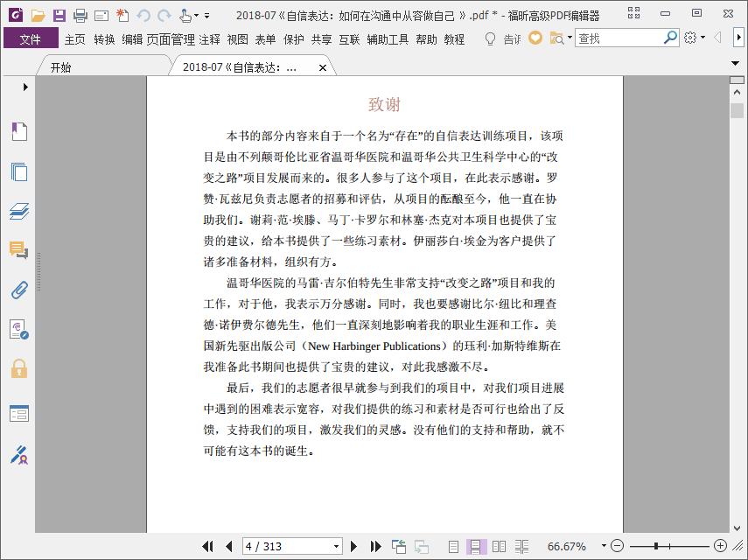Open the zoom percentage dropdown
Image resolution: width=748 pixels, height=560 pixels.
pos(604,546)
